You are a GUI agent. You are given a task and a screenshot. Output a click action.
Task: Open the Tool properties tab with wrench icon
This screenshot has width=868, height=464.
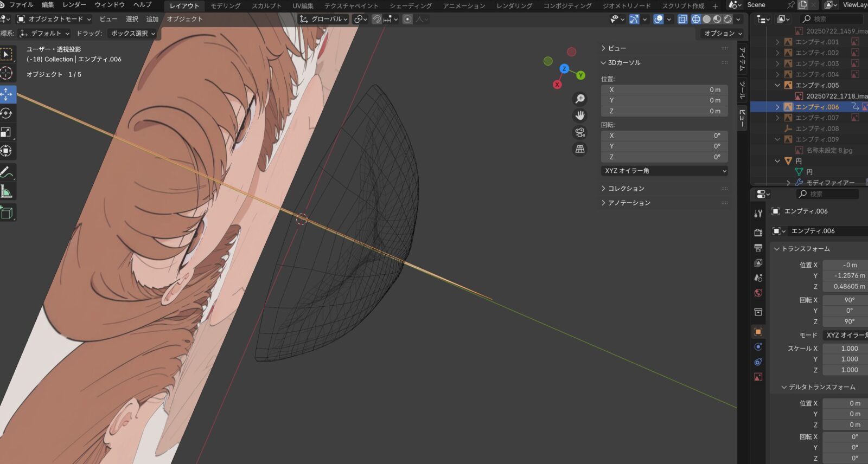(x=758, y=214)
